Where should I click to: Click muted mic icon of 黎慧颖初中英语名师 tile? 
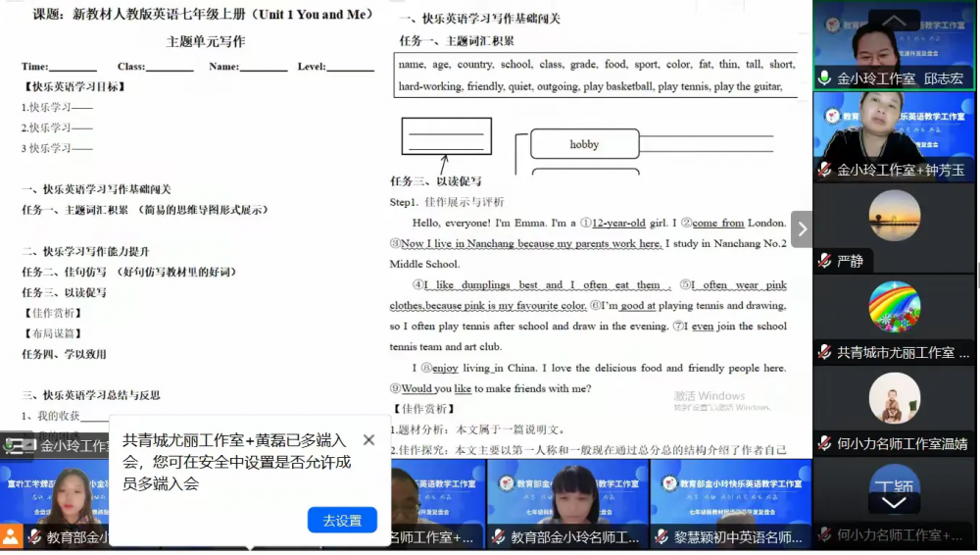661,536
